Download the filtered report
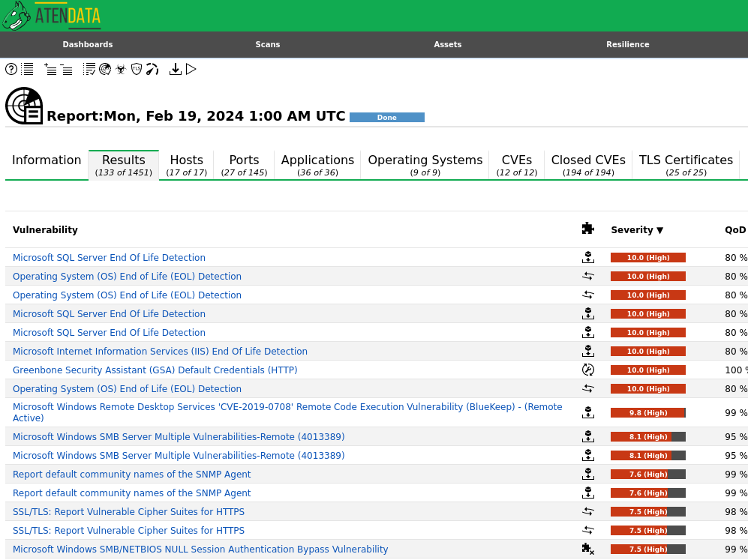The width and height of the screenshot is (748, 560). (x=175, y=69)
